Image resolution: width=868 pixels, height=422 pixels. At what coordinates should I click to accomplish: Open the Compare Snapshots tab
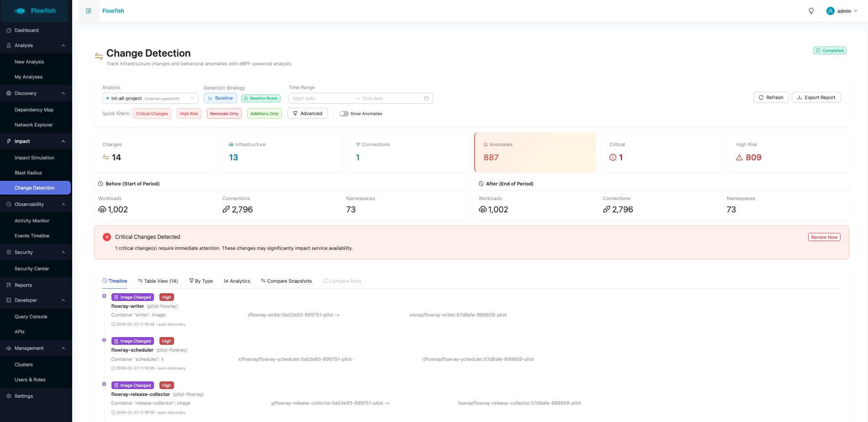pos(286,281)
